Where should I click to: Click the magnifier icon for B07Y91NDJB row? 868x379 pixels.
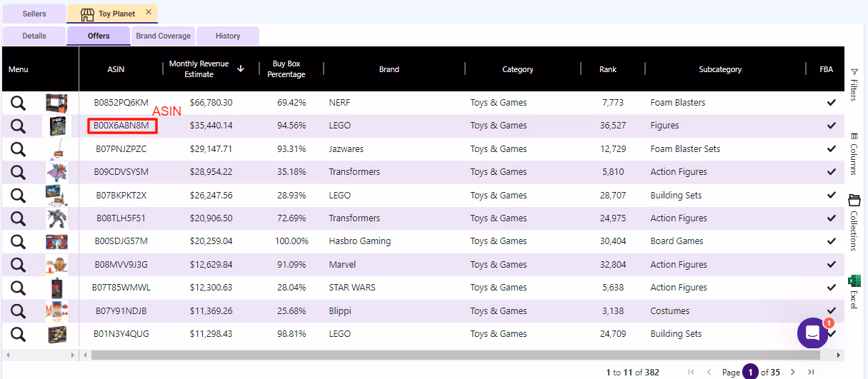coord(18,311)
